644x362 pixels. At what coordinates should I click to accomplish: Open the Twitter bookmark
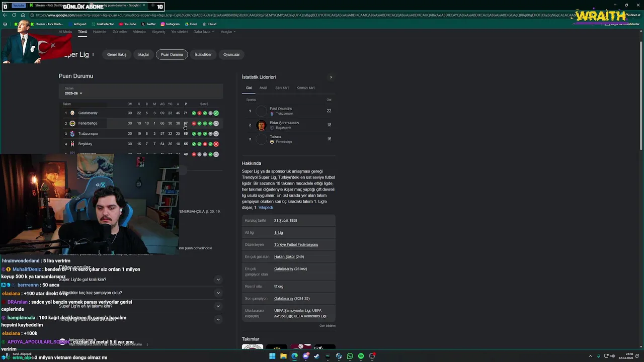pyautogui.click(x=148, y=24)
